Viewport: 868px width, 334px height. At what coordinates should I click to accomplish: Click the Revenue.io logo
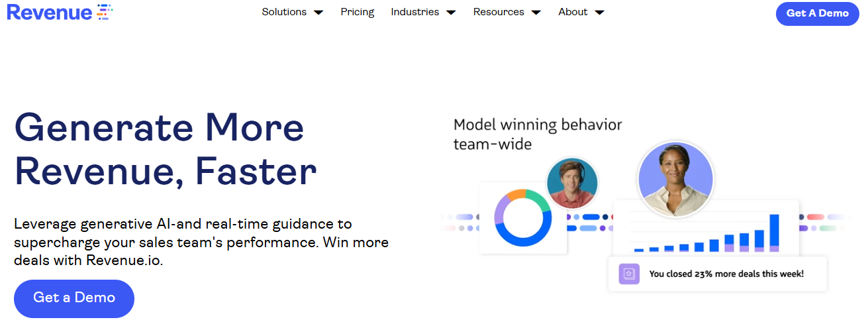(60, 13)
